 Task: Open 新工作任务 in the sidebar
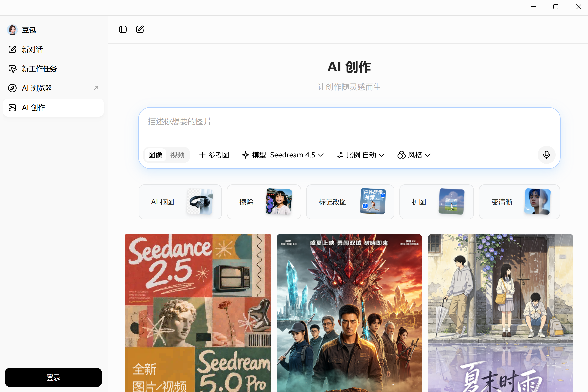(x=53, y=69)
